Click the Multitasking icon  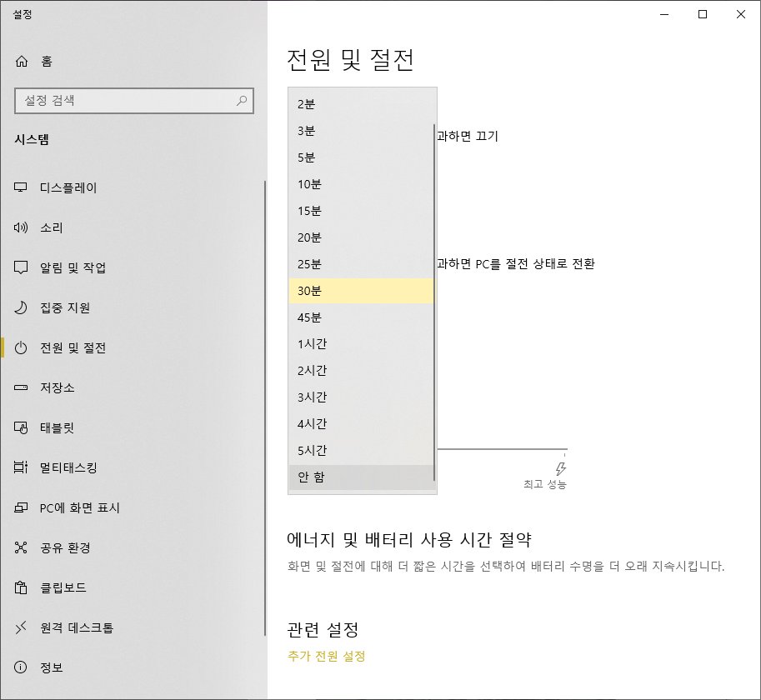(20, 467)
